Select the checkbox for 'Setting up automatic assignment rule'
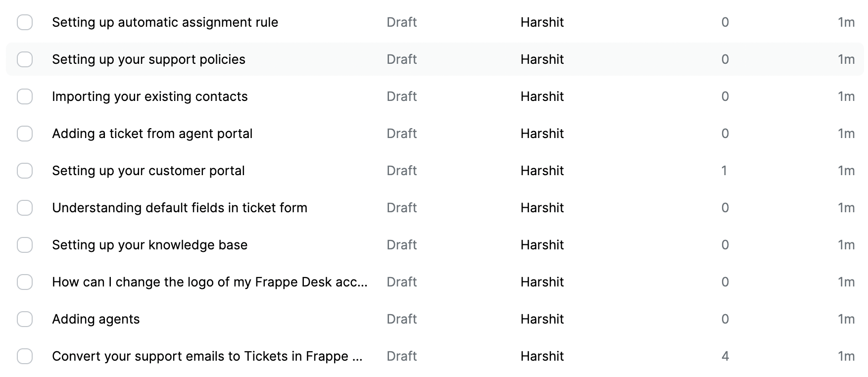868x377 pixels. [25, 22]
